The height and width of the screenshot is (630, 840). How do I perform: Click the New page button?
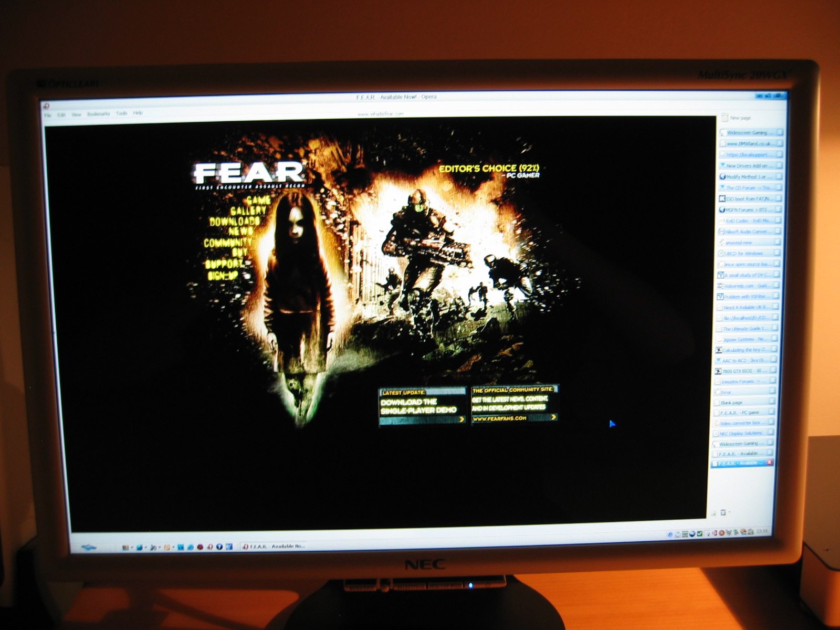pos(736,118)
